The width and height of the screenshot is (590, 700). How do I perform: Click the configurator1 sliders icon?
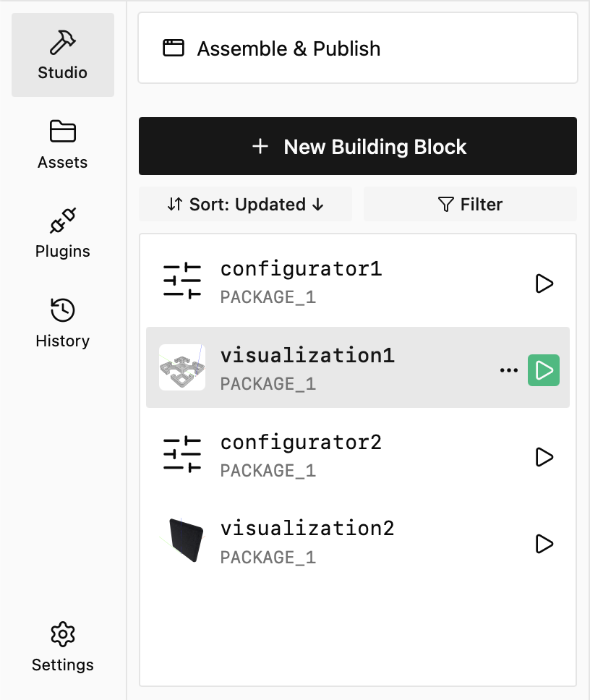click(x=182, y=281)
